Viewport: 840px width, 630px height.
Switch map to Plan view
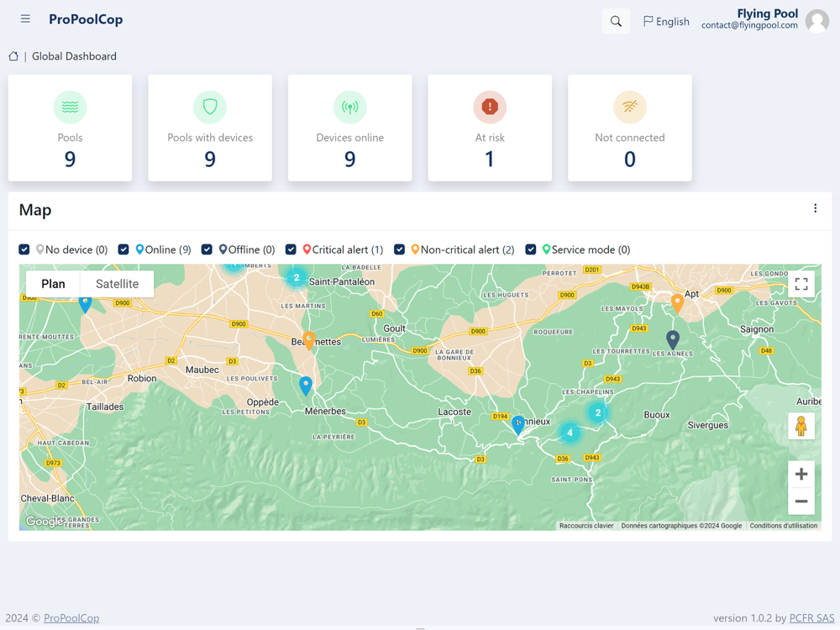pyautogui.click(x=53, y=284)
